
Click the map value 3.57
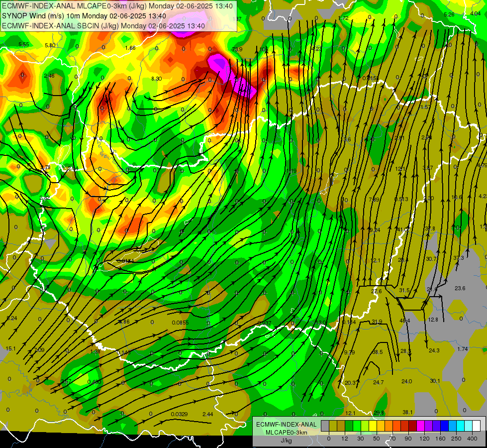[66, 381]
